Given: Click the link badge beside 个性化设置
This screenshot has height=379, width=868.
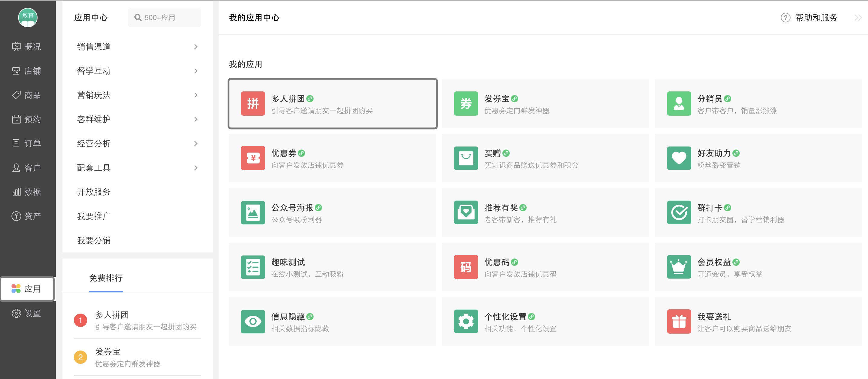Looking at the screenshot, I should (x=531, y=317).
